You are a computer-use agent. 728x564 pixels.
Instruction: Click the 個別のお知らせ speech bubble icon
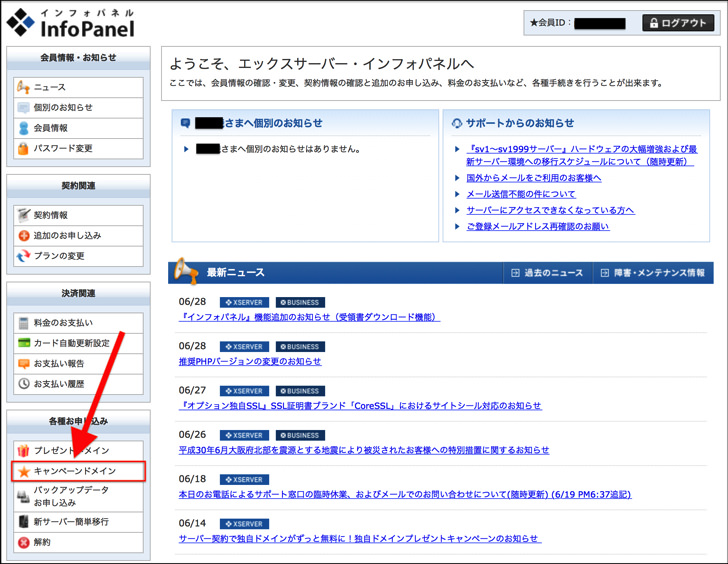(x=23, y=108)
